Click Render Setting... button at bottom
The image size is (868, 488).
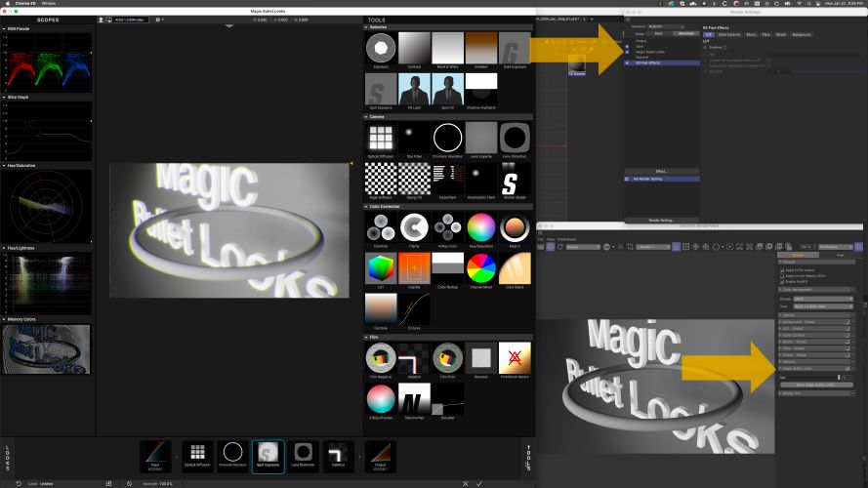(662, 221)
